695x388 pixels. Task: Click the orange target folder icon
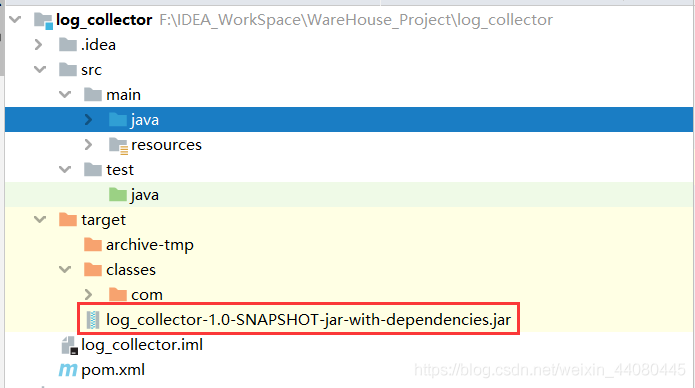tap(68, 219)
